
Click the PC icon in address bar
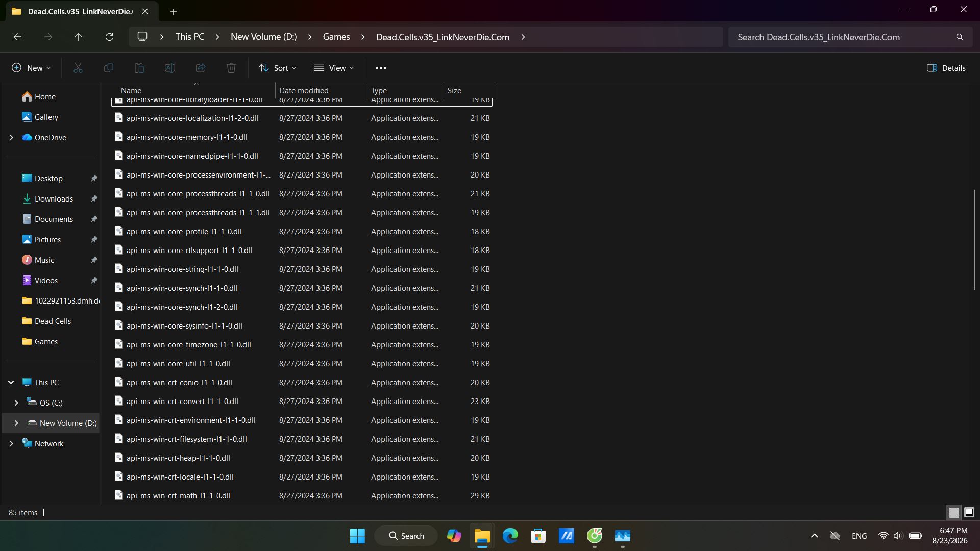[142, 37]
